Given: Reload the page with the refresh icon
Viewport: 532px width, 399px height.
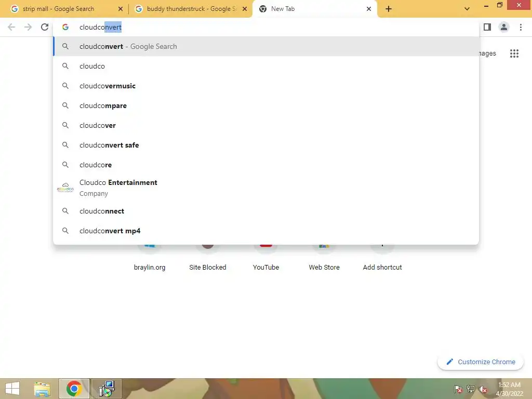Looking at the screenshot, I should [45, 27].
